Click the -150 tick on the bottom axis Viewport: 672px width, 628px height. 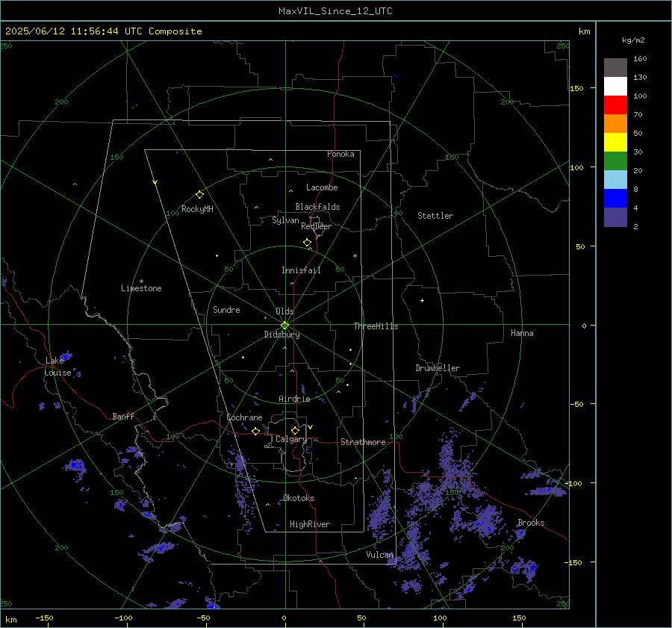pos(45,618)
